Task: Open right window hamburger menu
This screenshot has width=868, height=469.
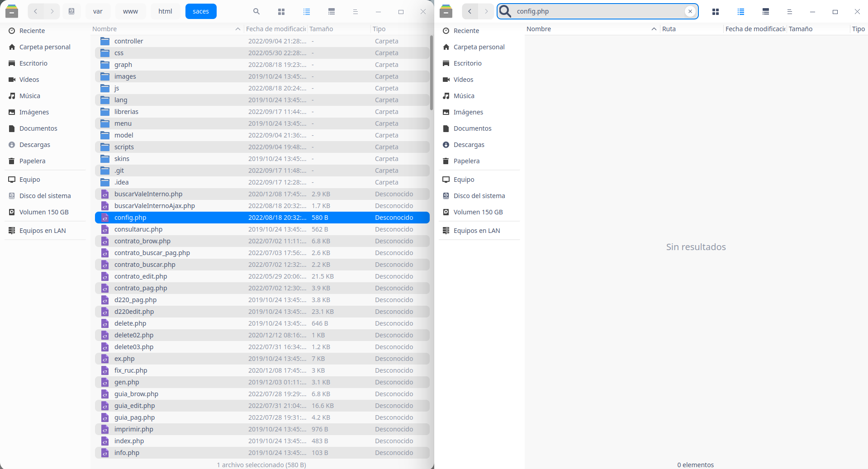Action: 790,11
